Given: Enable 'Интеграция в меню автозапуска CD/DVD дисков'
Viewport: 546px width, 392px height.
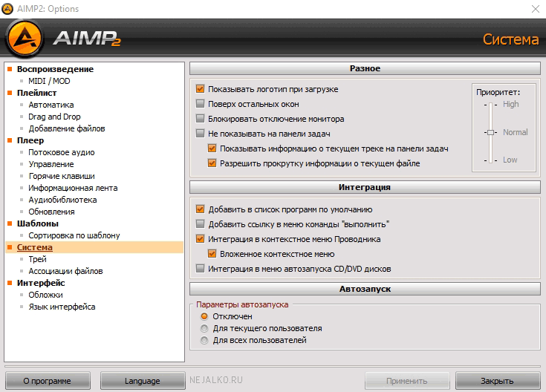Looking at the screenshot, I should click(201, 269).
